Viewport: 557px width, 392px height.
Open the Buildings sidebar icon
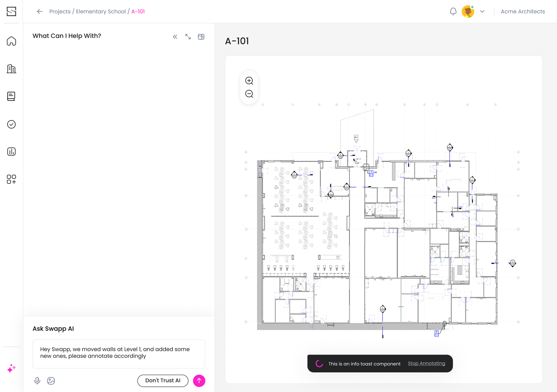[x=11, y=69]
